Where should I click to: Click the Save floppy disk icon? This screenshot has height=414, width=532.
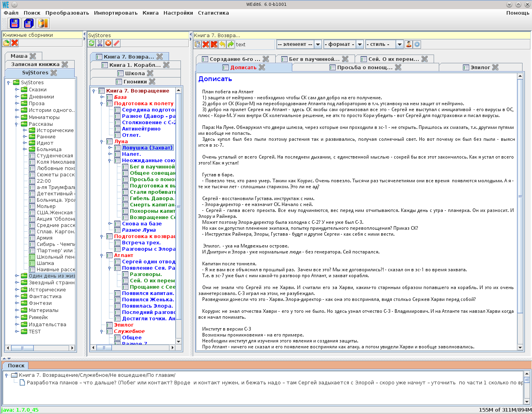click(15, 23)
